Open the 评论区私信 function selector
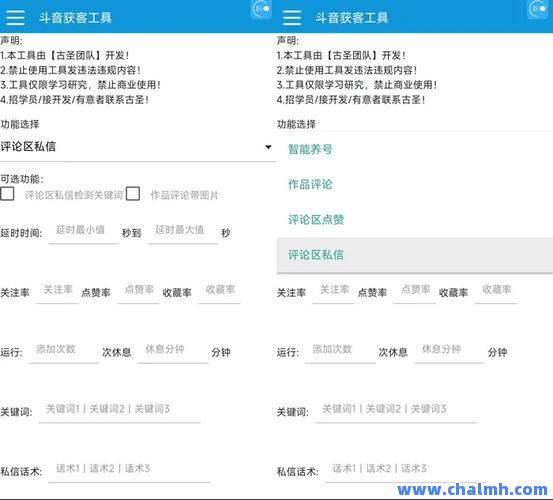Image resolution: width=553 pixels, height=500 pixels. [138, 147]
